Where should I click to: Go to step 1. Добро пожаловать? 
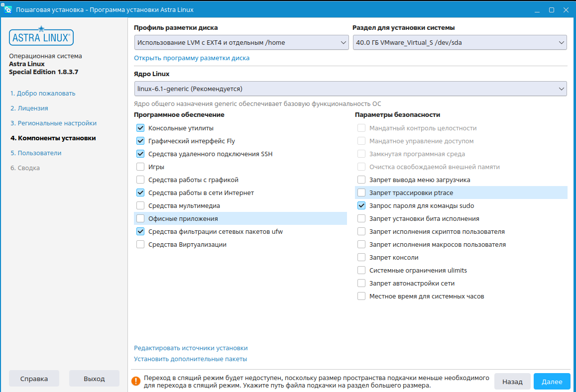click(x=43, y=93)
